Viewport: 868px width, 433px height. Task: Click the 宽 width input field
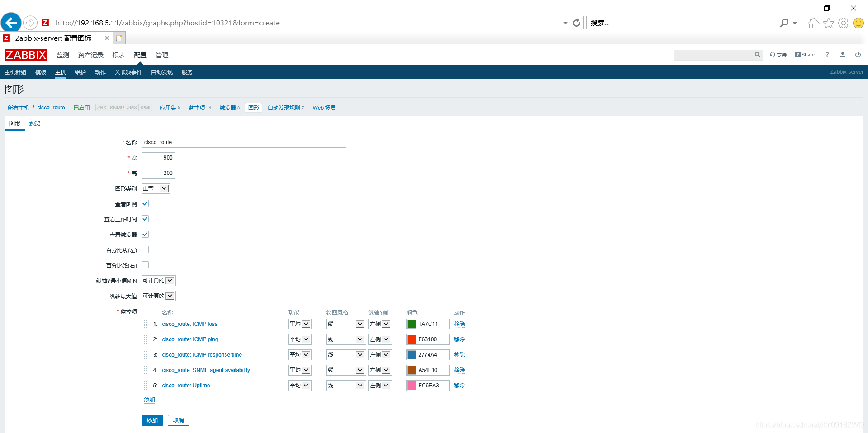[158, 158]
